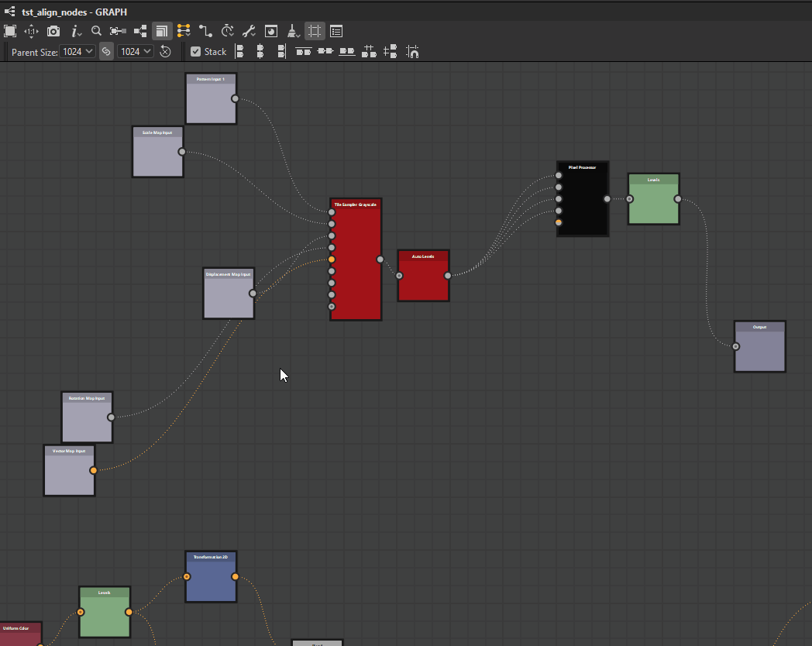Click the connection display style icon
This screenshot has width=812, height=646.
205,31
